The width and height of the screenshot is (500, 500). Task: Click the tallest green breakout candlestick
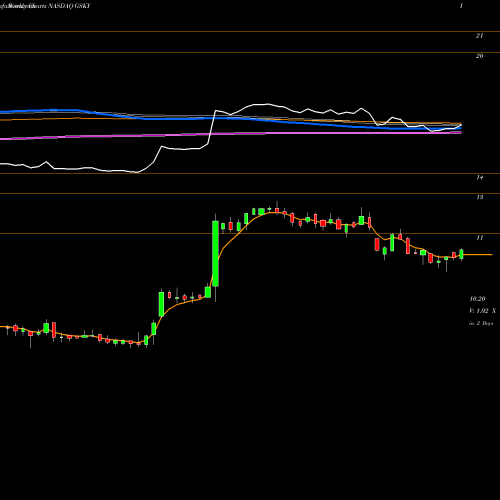pyautogui.click(x=216, y=254)
